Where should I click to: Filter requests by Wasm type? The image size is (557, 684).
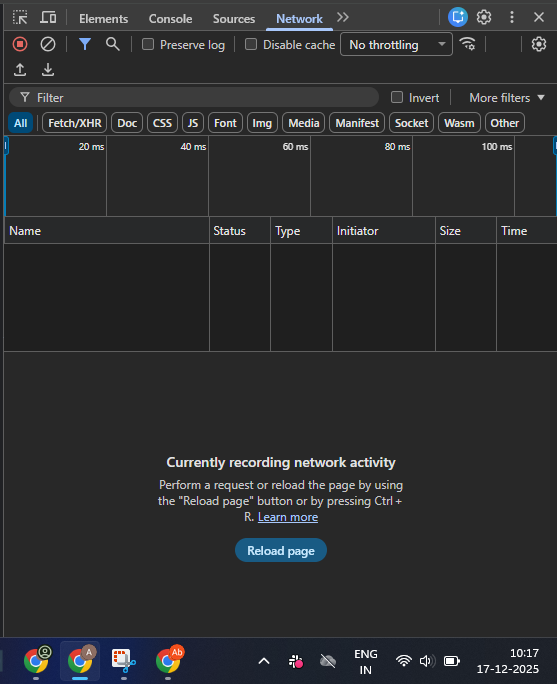pyautogui.click(x=459, y=123)
